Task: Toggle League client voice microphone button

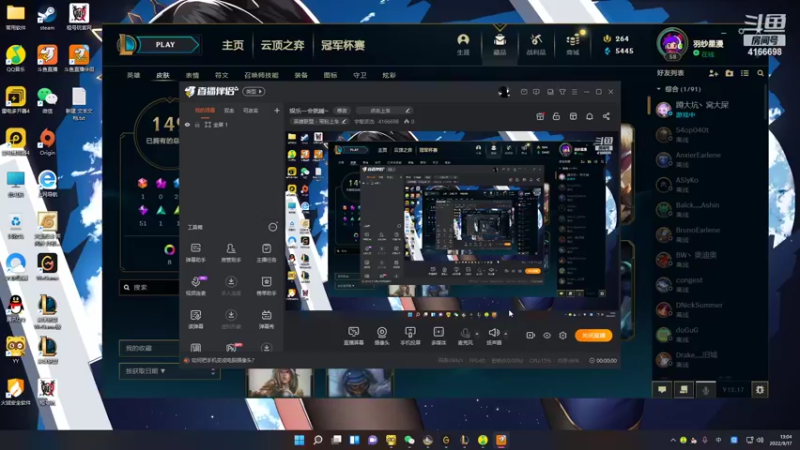Action: 706,390
